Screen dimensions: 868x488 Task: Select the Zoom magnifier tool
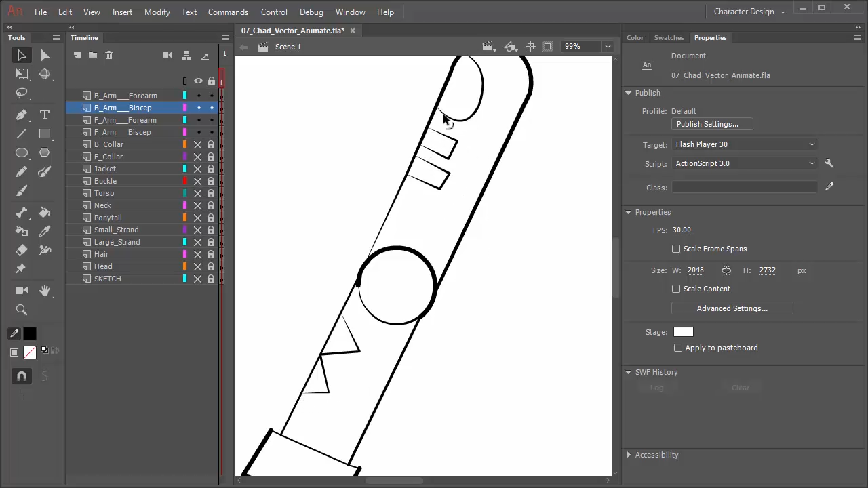(22, 310)
